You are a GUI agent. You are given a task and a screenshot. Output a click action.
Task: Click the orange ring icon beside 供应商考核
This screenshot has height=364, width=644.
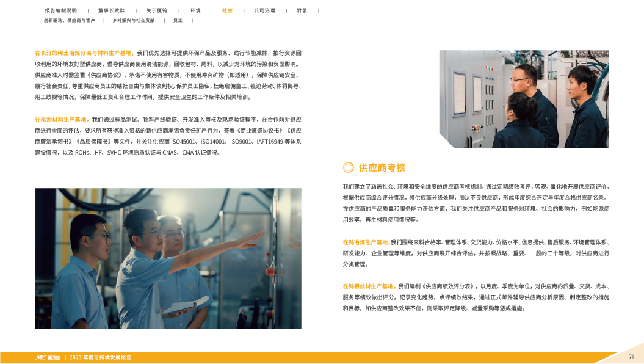(x=348, y=167)
